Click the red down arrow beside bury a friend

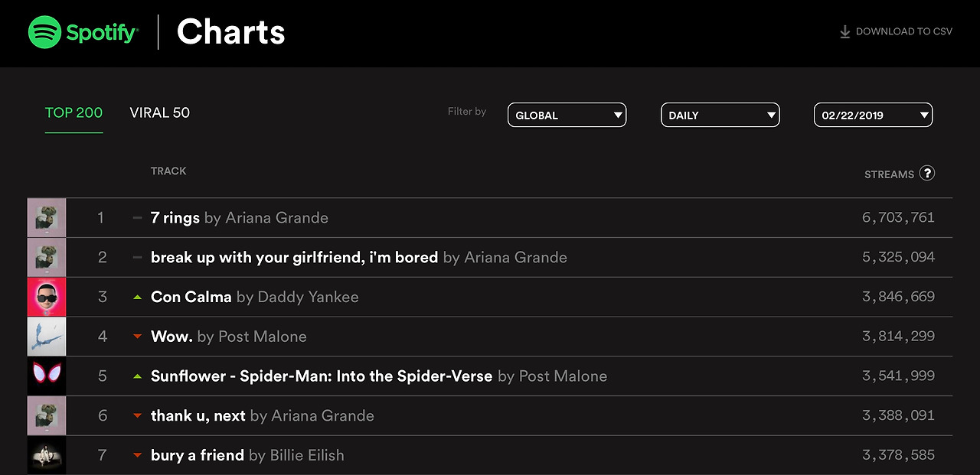click(138, 456)
